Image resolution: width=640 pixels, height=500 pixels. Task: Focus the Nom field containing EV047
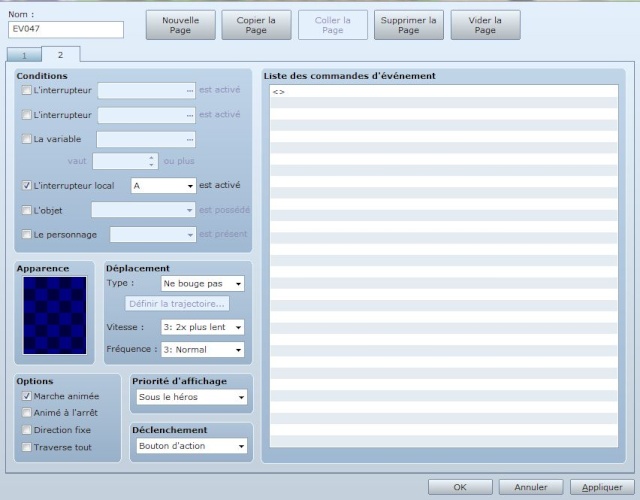click(x=66, y=29)
